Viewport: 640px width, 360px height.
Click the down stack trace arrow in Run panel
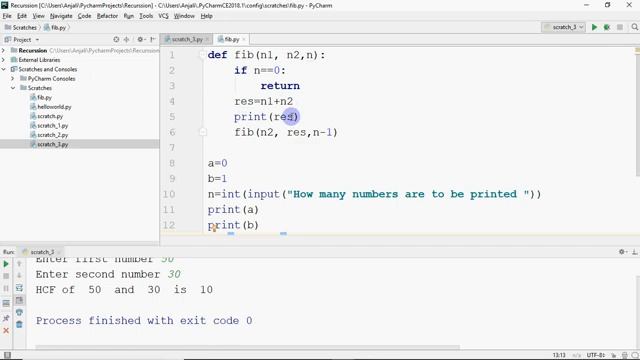coord(19,276)
